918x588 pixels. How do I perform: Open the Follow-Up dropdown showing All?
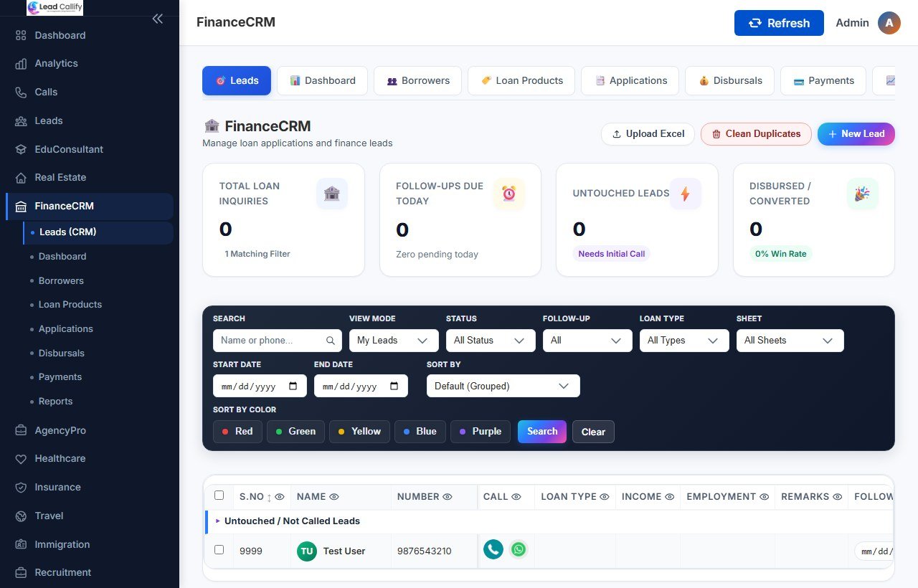click(587, 341)
